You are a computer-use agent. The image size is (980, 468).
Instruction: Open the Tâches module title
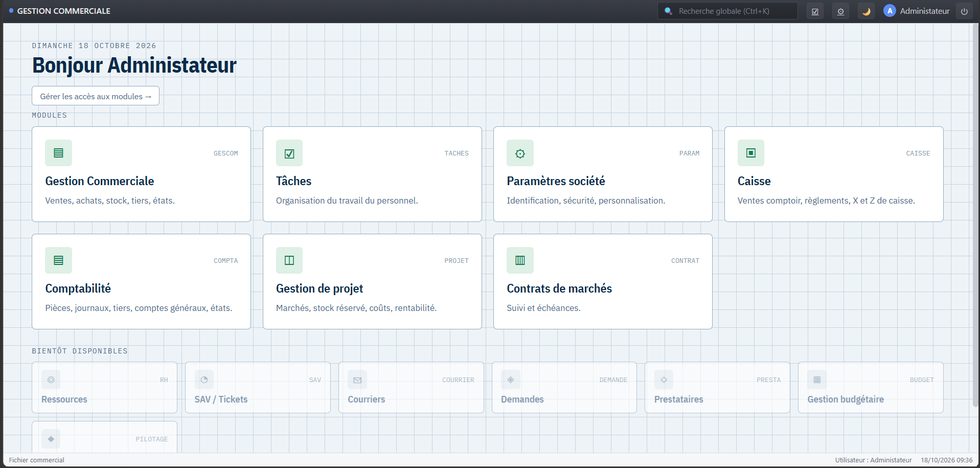(293, 181)
